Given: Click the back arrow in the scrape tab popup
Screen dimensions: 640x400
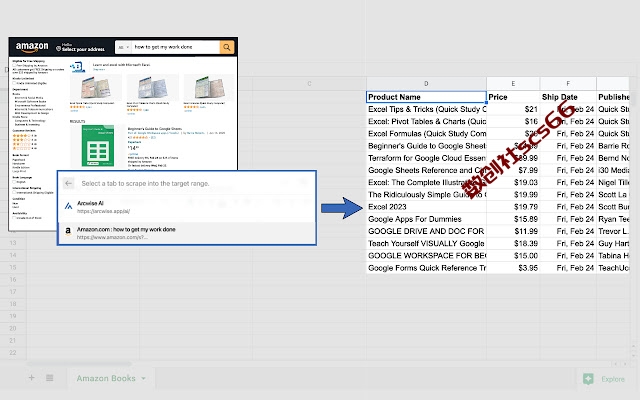Looking at the screenshot, I should point(69,183).
